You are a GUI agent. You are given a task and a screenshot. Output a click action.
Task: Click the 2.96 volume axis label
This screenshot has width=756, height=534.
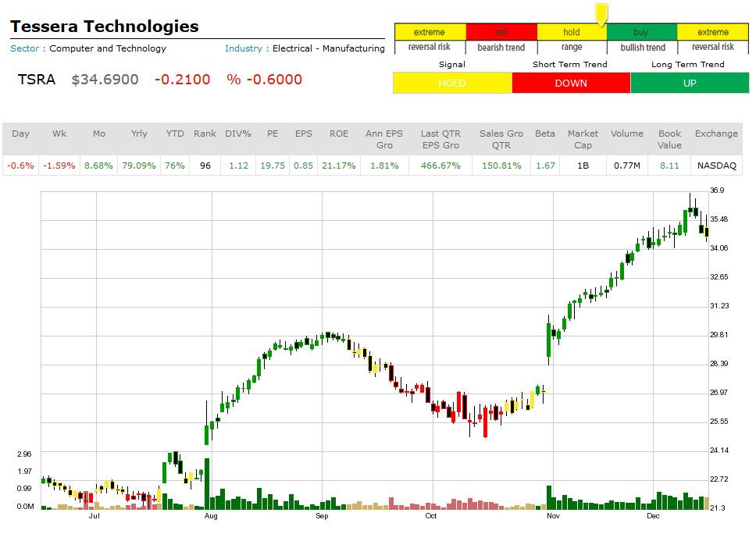[x=24, y=454]
